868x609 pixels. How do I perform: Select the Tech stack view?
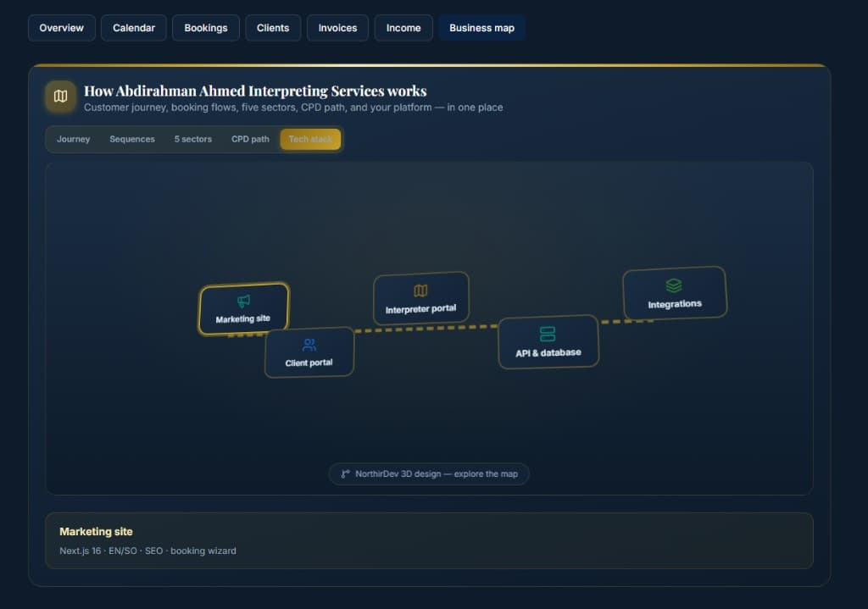310,140
